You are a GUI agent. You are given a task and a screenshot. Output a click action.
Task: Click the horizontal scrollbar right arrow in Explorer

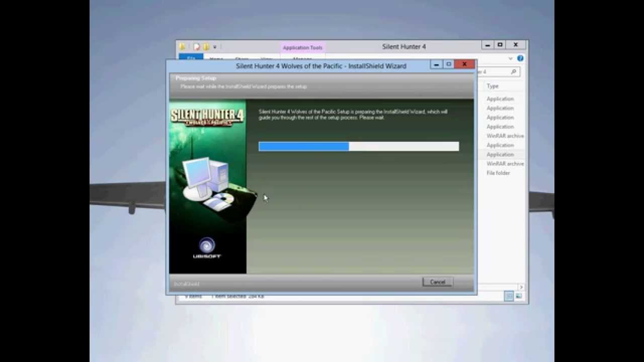click(x=521, y=287)
